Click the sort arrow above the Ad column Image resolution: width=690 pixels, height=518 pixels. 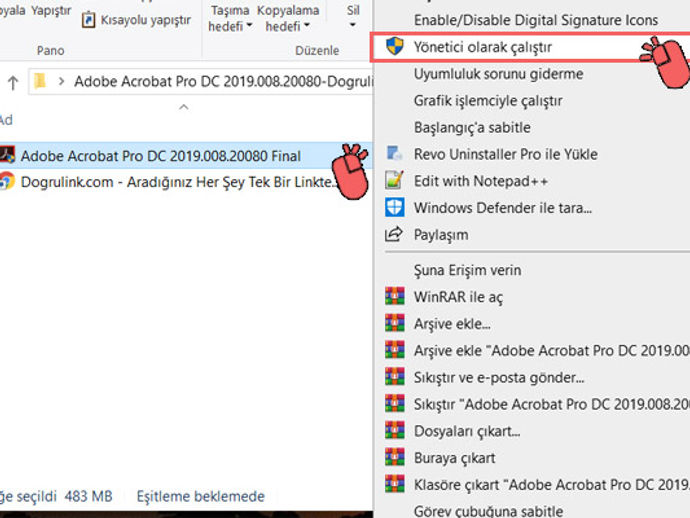pos(184,107)
